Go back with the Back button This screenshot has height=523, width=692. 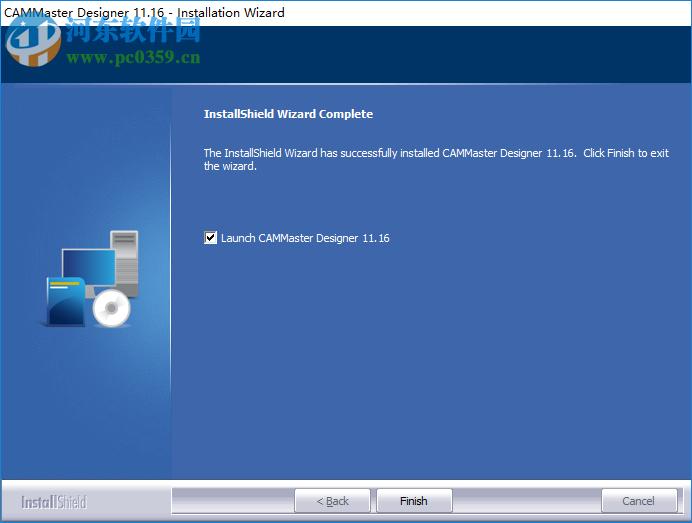pyautogui.click(x=332, y=501)
